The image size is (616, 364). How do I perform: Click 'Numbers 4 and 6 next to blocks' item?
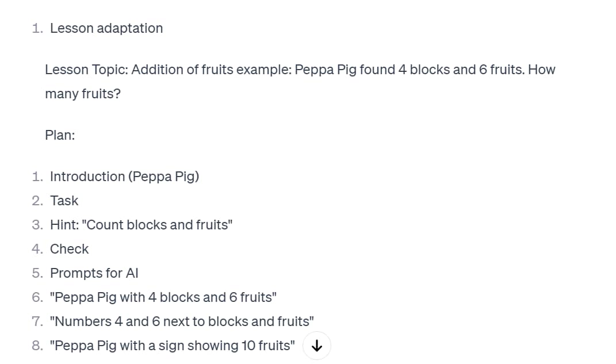(x=182, y=321)
